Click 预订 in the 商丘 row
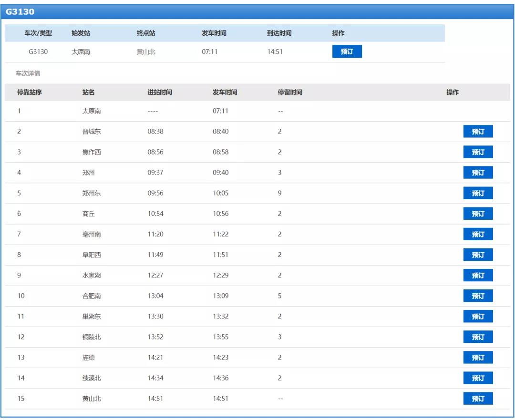This screenshot has height=420, width=515. click(478, 214)
